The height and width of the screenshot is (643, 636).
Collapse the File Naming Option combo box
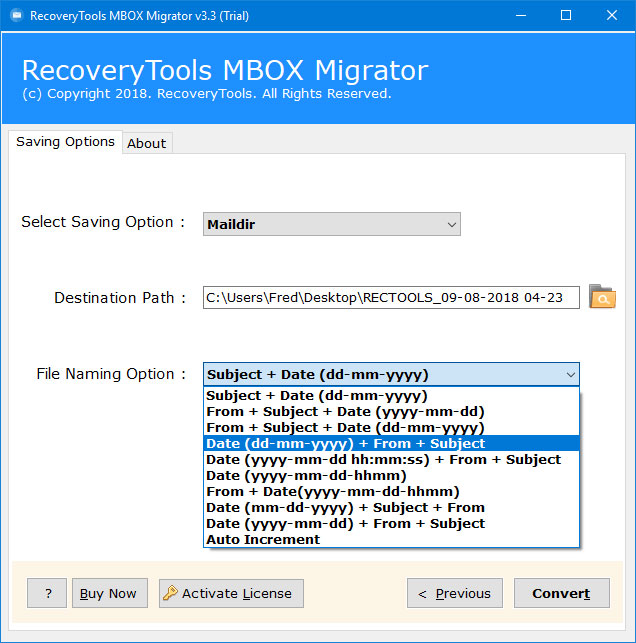[570, 375]
